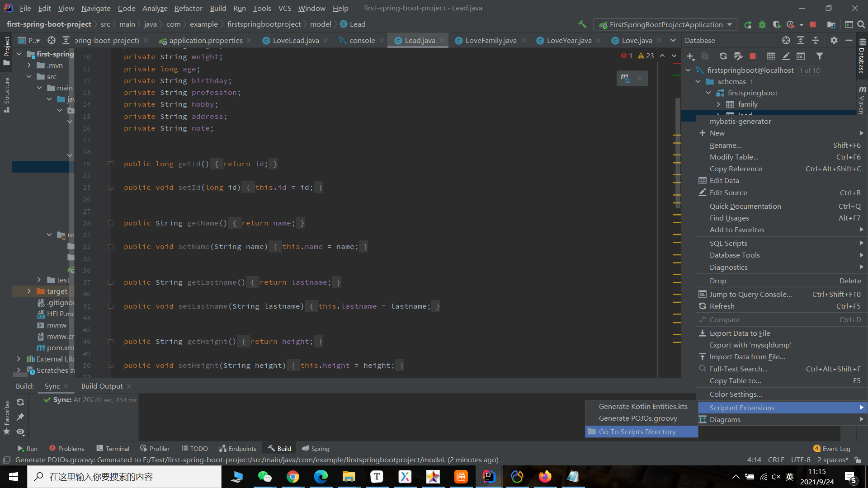
Task: Toggle the getId method fold marker
Action: pos(111,164)
